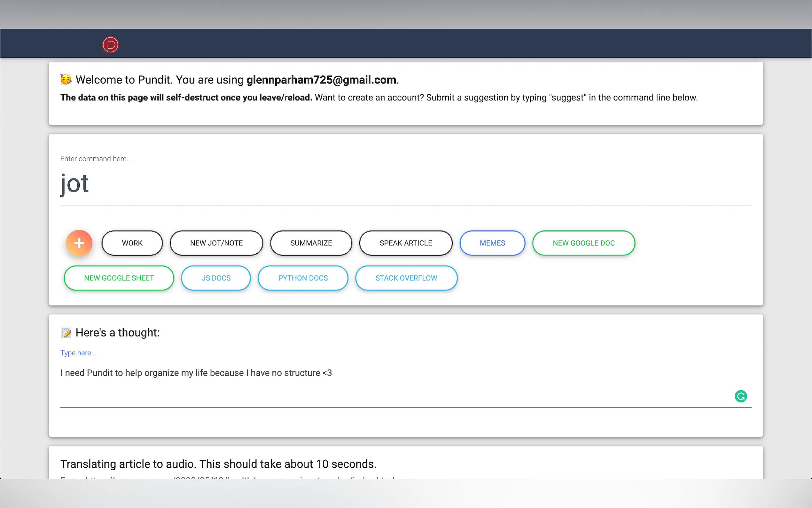This screenshot has height=508, width=812.
Task: Open NEW JOT/NOTE shortcut
Action: (216, 243)
